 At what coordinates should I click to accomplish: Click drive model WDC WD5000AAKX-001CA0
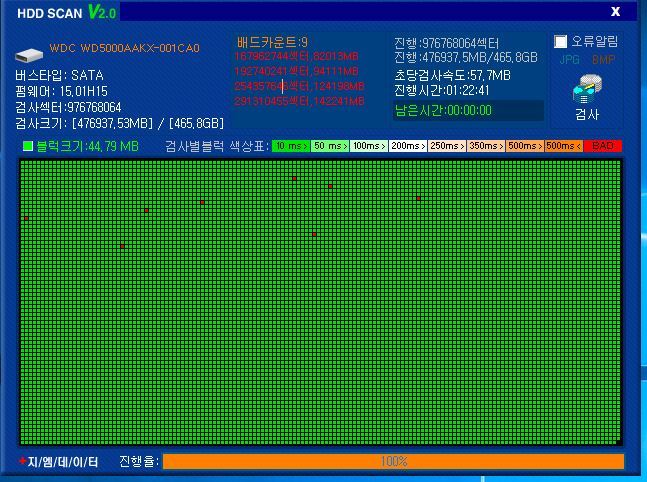125,48
